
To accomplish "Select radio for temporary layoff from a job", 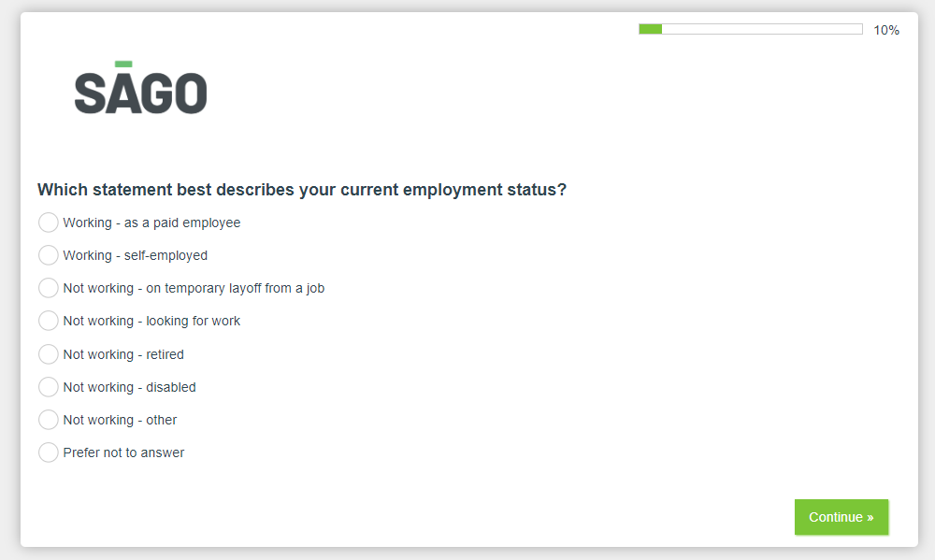I will pyautogui.click(x=49, y=288).
